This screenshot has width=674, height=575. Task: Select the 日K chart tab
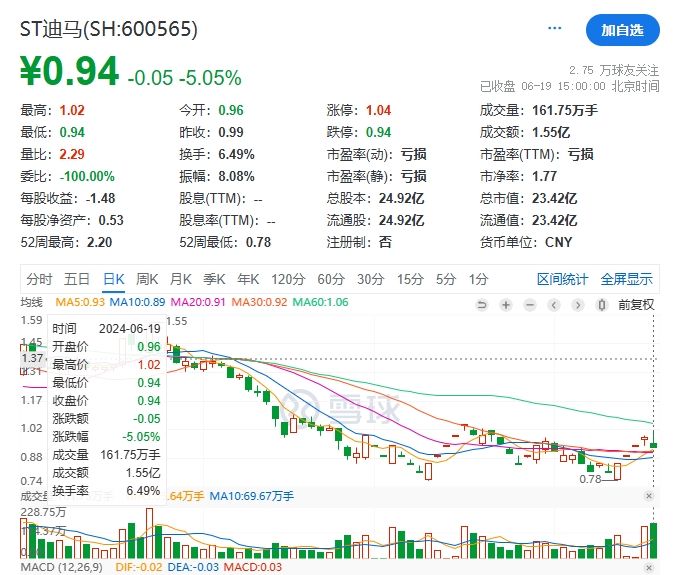113,279
